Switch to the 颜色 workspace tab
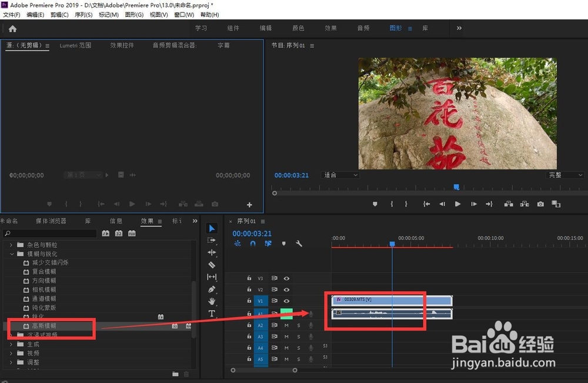This screenshot has height=383, width=588. click(x=298, y=27)
